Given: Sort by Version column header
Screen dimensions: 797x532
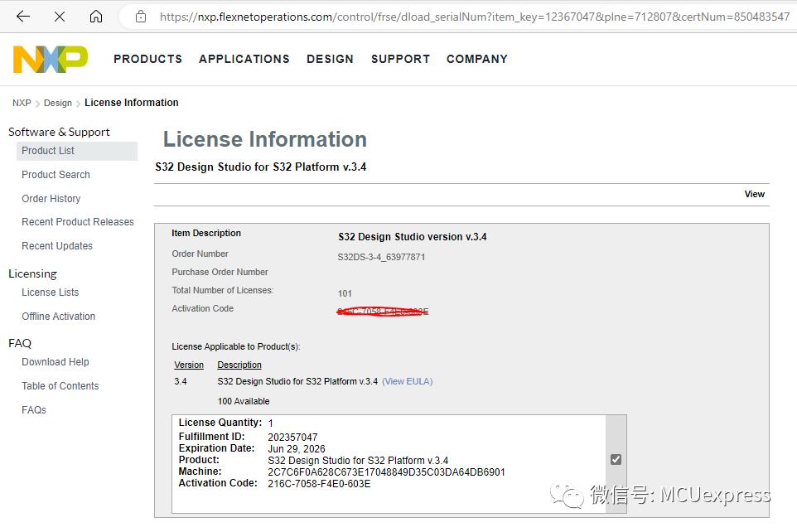Looking at the screenshot, I should 189,365.
